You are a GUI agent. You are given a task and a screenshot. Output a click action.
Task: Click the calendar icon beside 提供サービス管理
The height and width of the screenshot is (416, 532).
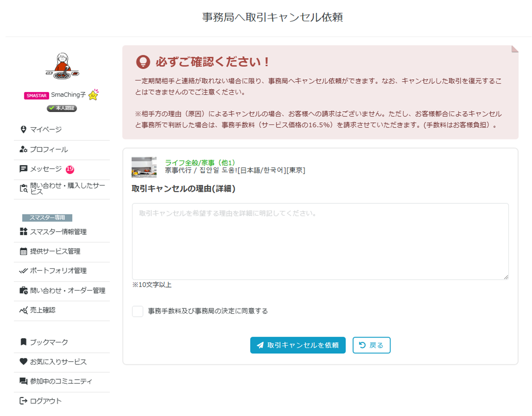click(x=23, y=252)
